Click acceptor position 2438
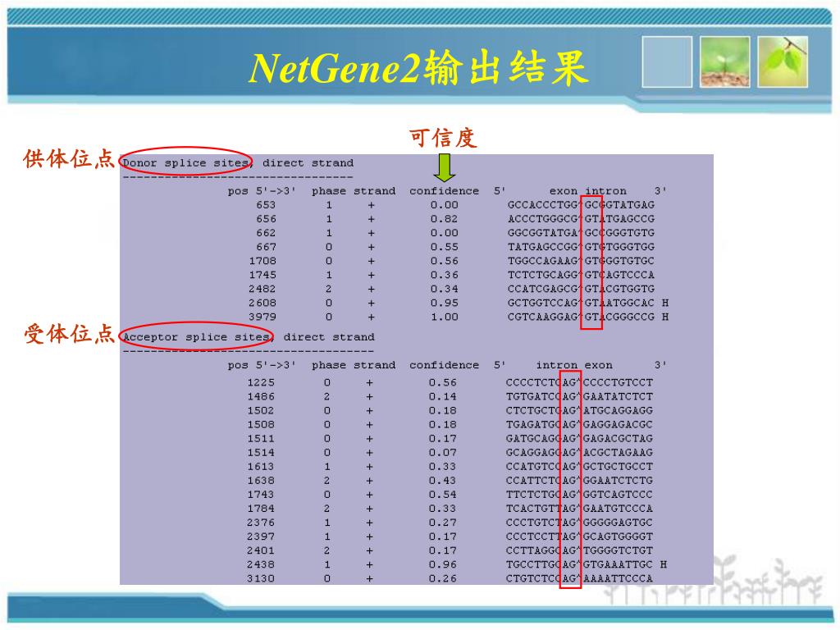 261,564
